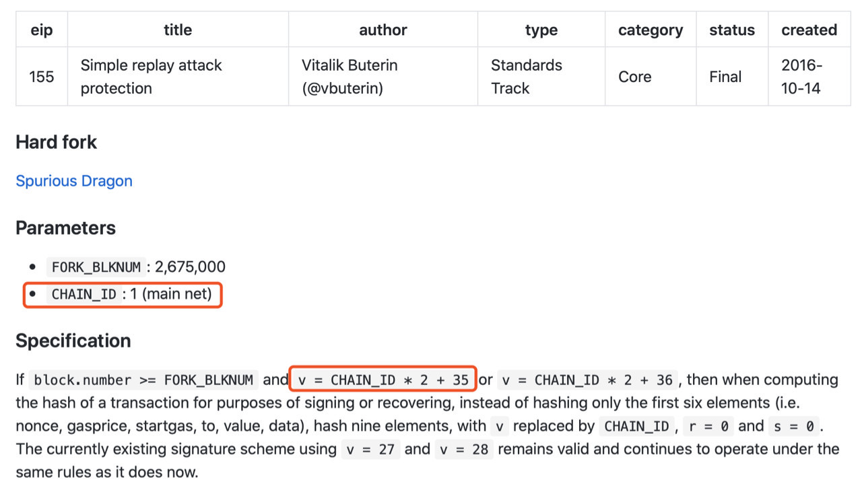Click the 'Simple replay attack protection' title cell
The height and width of the screenshot is (504, 862).
178,77
